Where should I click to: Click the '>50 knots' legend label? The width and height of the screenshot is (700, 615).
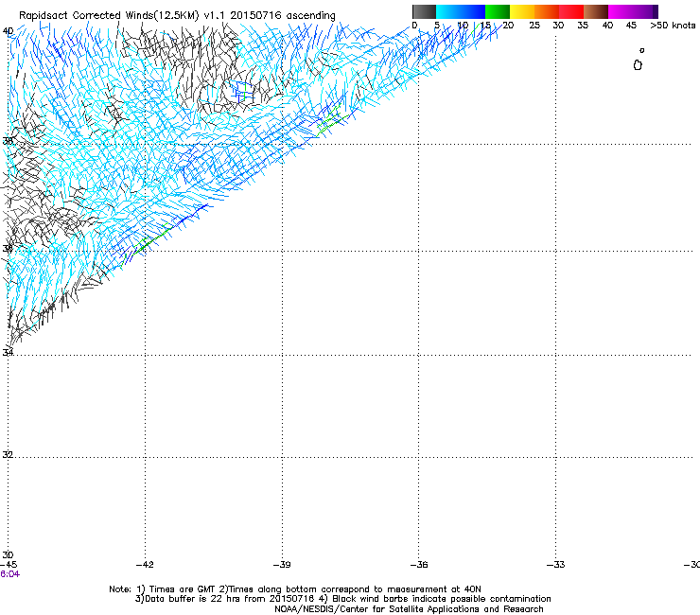point(673,26)
